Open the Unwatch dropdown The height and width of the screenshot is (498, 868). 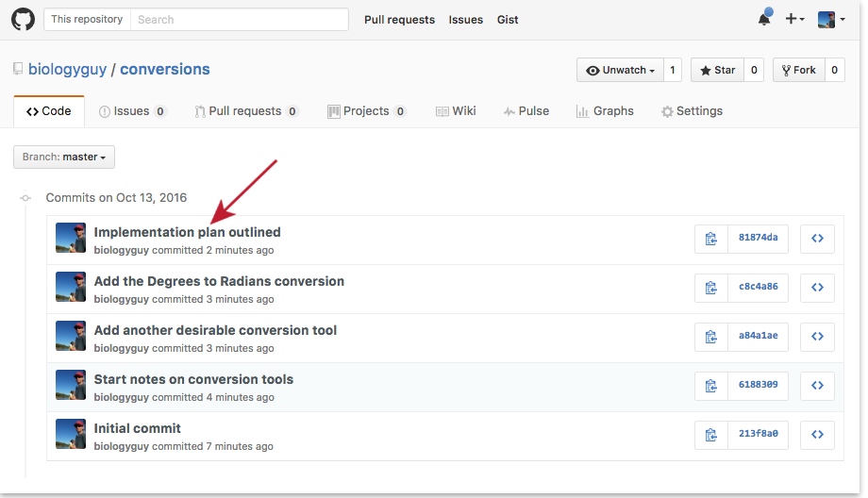point(620,71)
